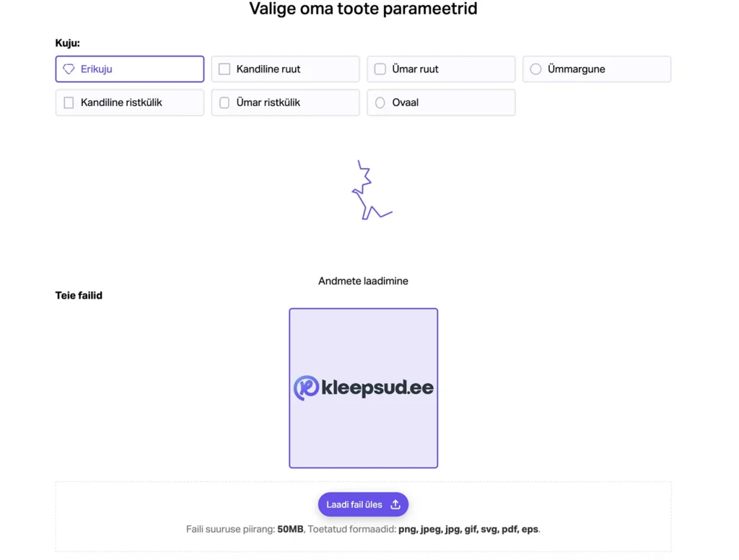Select the Erikuju shape option
The width and height of the screenshot is (739, 560).
coord(130,69)
